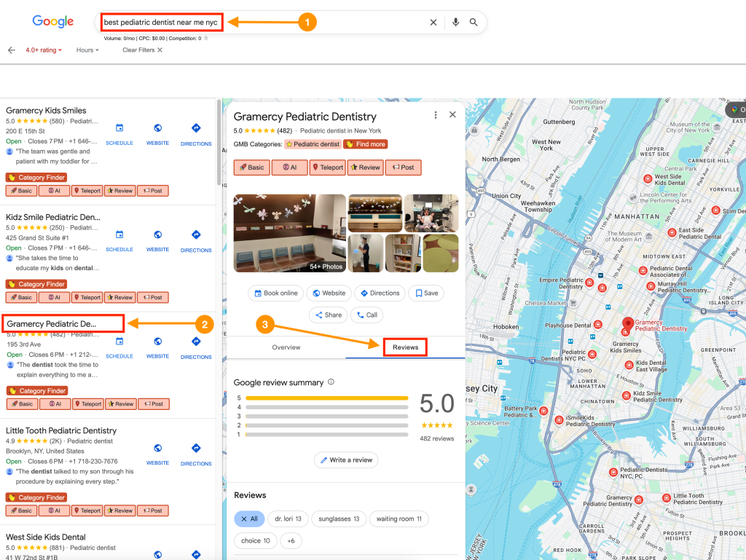This screenshot has width=746, height=560.
Task: Clear all applied filters
Action: coord(142,50)
